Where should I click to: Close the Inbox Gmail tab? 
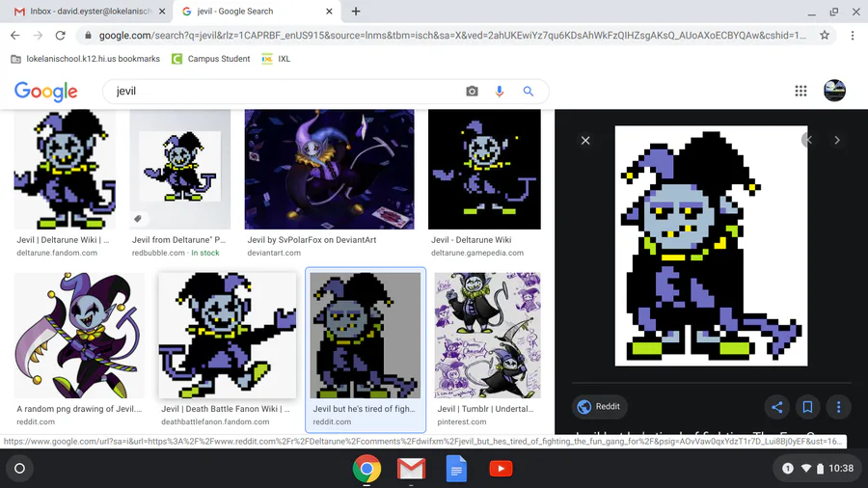pyautogui.click(x=162, y=11)
